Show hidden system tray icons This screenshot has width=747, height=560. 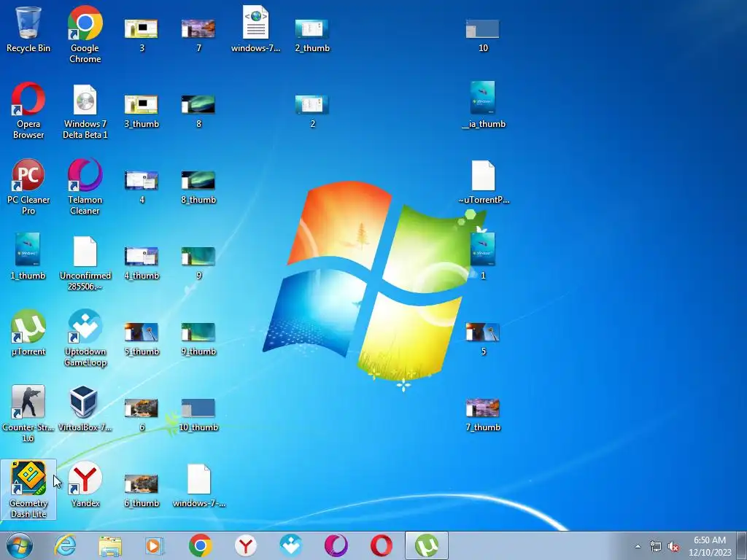pyautogui.click(x=638, y=546)
